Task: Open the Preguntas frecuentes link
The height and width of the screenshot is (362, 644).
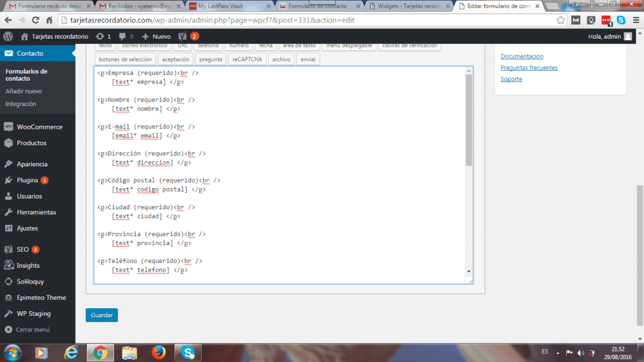Action: pyautogui.click(x=529, y=68)
